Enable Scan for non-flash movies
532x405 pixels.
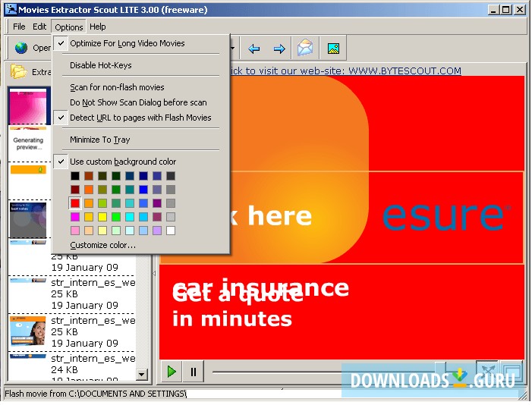point(141,87)
